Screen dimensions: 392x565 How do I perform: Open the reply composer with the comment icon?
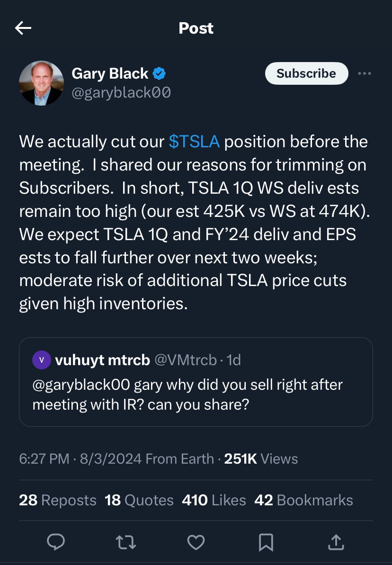coord(56,543)
